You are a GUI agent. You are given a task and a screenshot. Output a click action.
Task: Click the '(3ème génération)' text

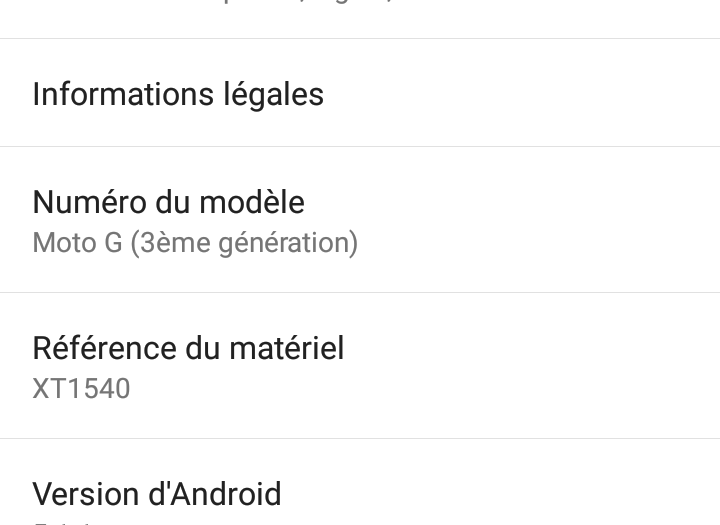(x=244, y=242)
